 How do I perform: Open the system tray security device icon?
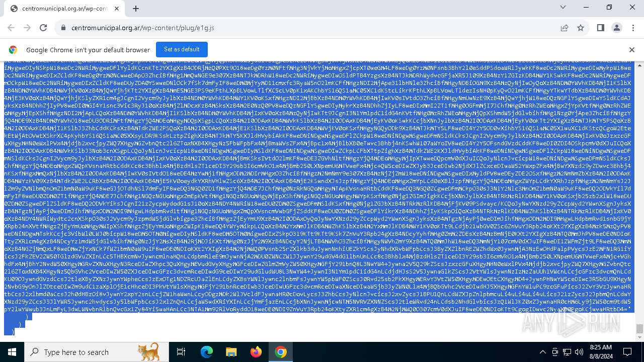click(x=555, y=352)
